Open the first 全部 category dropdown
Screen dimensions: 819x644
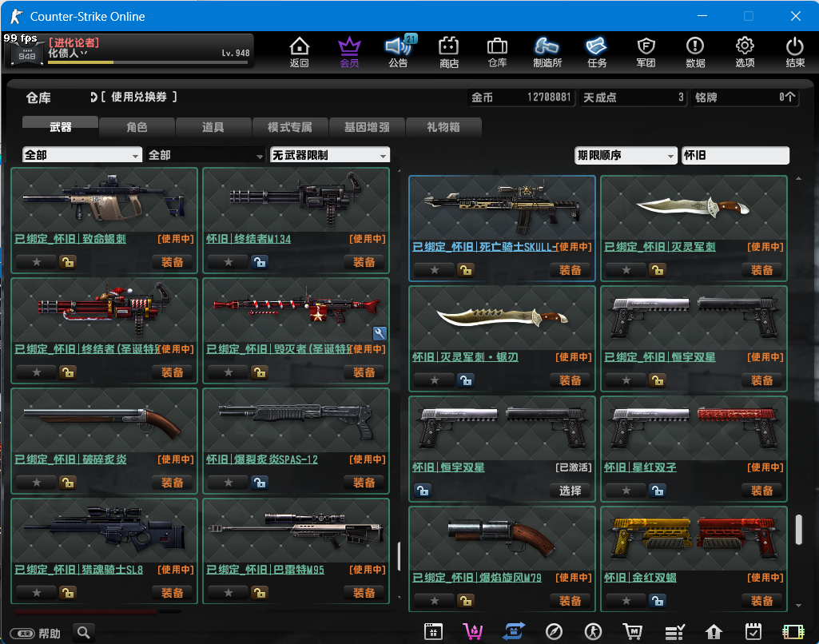point(82,155)
